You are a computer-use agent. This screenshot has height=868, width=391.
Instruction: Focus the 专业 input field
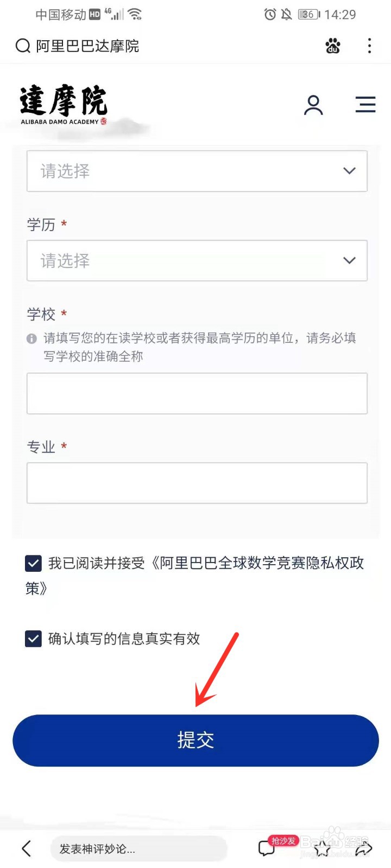click(197, 483)
